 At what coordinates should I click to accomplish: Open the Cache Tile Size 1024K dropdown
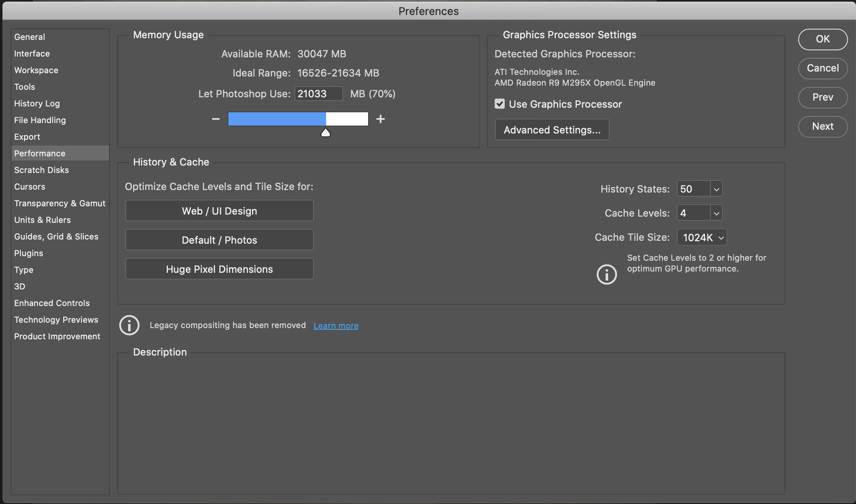[702, 237]
